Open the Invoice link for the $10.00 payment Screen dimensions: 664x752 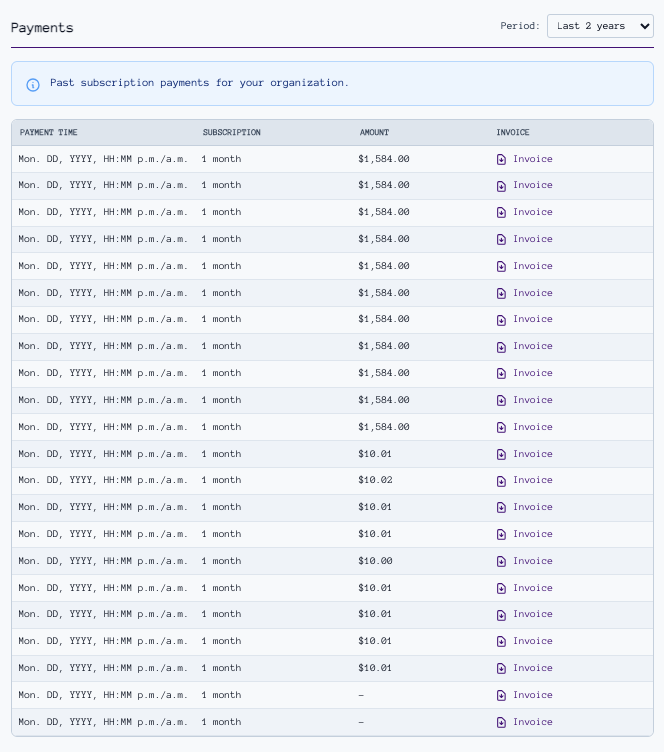533,561
